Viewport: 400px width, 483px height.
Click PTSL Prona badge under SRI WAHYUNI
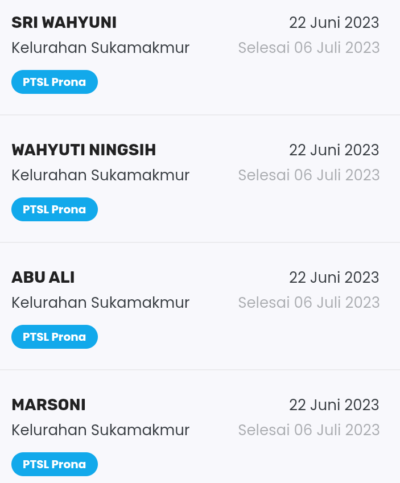(54, 82)
